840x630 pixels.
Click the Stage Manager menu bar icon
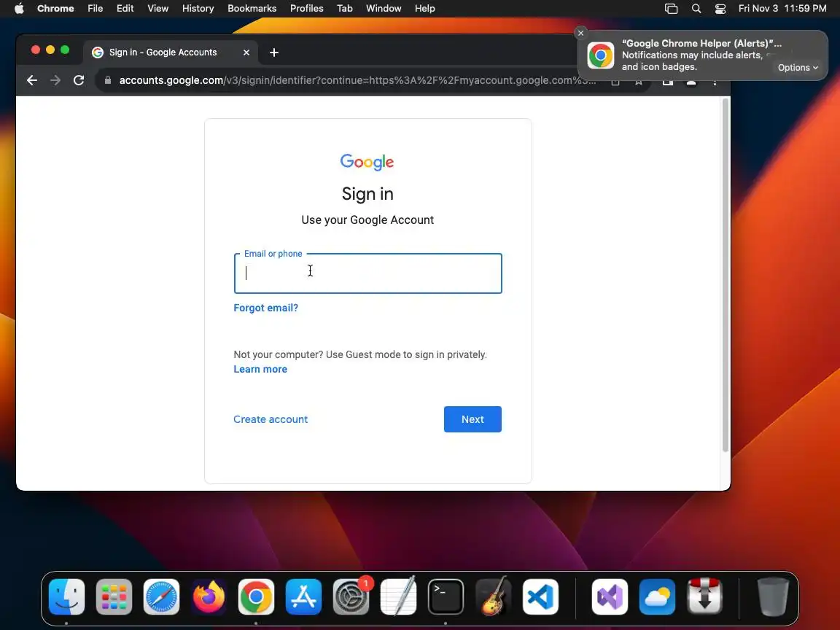pos(672,9)
